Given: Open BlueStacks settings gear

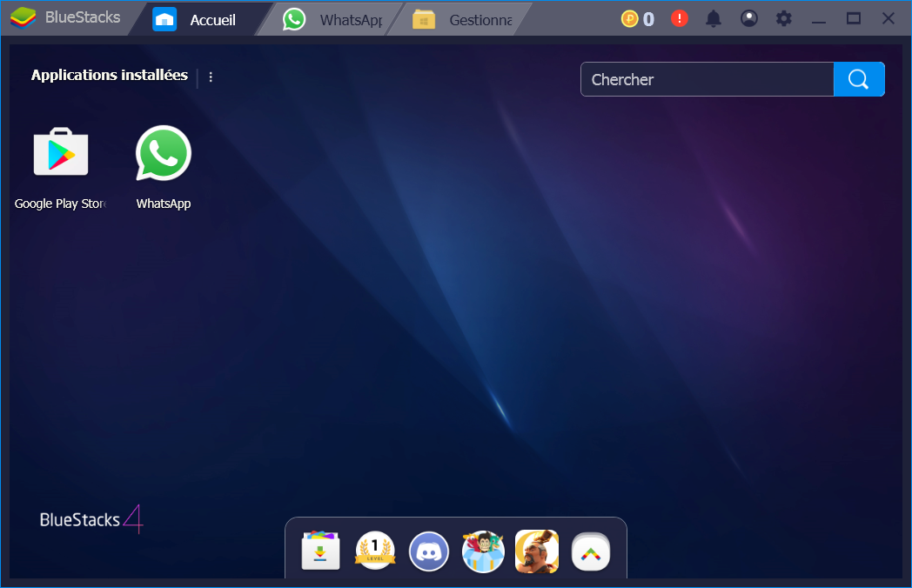Looking at the screenshot, I should [x=783, y=19].
